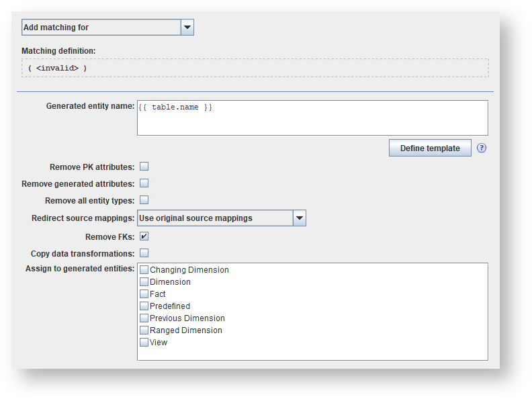Tick the Dimension checkbox in list
Screen dimensions: 532x401
click(144, 282)
